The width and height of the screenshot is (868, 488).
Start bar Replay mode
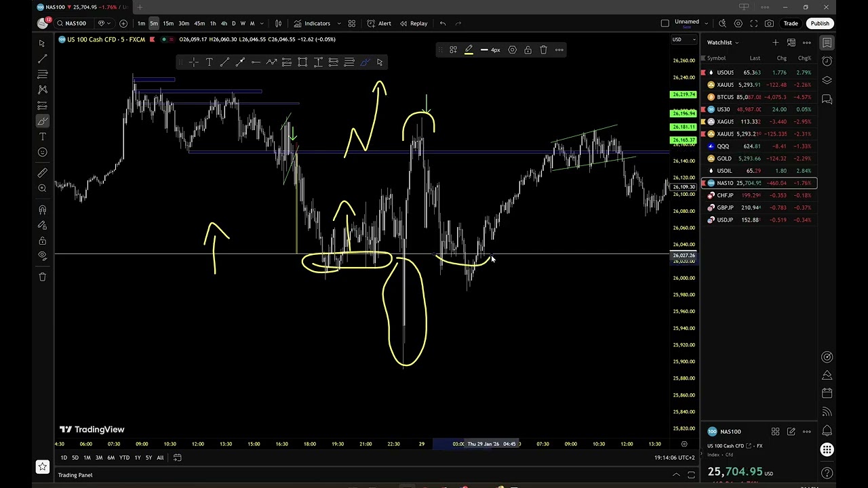[414, 23]
